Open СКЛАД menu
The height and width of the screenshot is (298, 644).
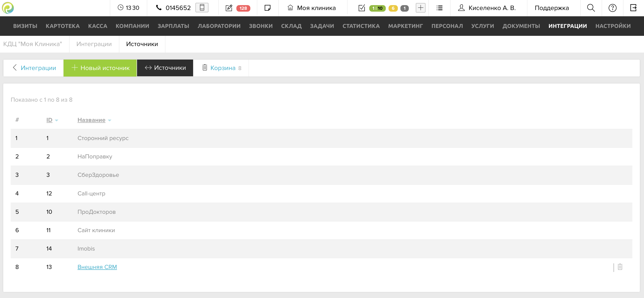pos(291,26)
